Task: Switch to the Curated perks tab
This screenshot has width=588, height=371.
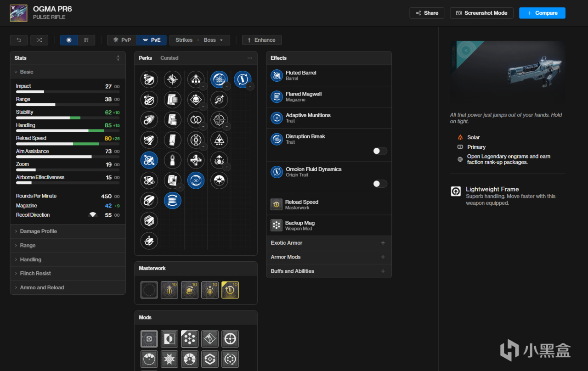Action: coord(169,58)
